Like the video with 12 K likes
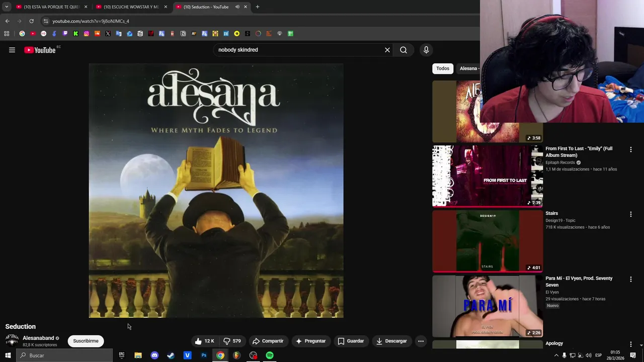644x362 pixels. coord(204,341)
